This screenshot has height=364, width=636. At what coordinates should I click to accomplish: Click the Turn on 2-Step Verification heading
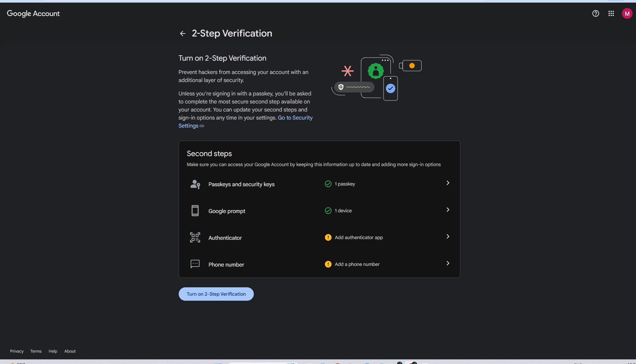pyautogui.click(x=222, y=58)
